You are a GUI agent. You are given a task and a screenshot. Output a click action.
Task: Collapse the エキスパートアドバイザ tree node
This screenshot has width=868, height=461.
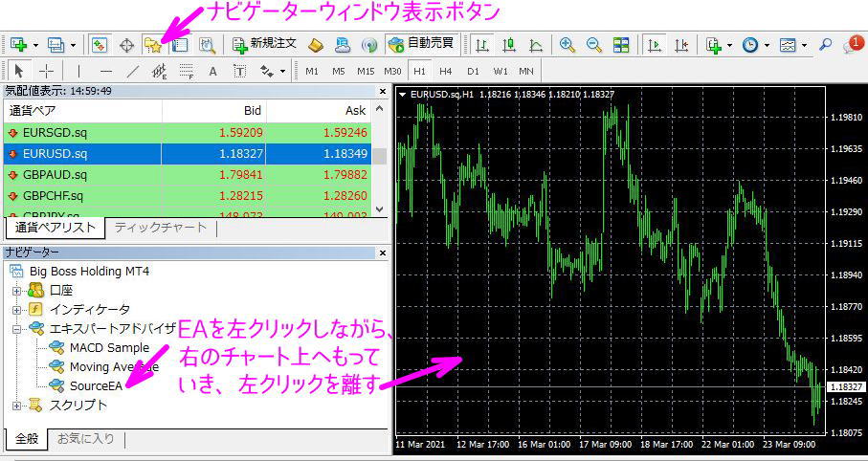click(x=16, y=329)
